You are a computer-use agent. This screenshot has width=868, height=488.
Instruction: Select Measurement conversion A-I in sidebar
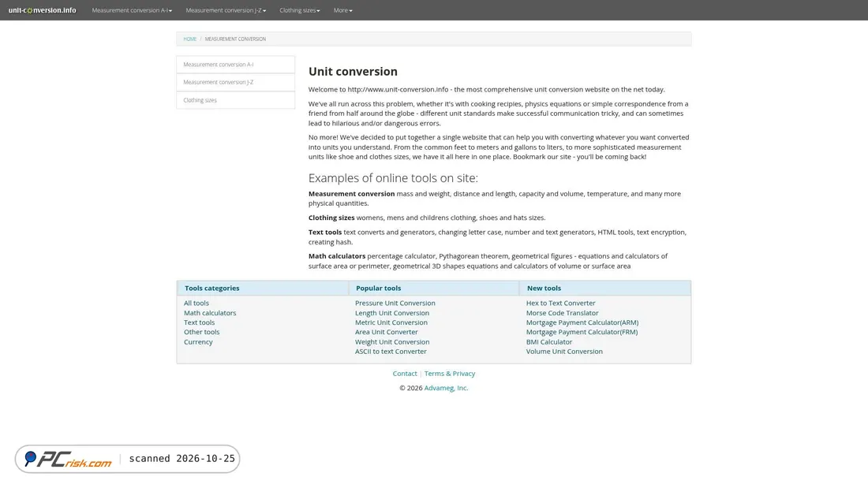click(236, 64)
